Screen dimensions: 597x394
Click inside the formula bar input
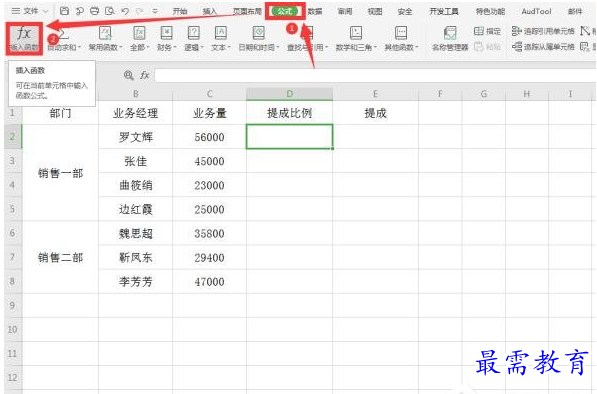[x=375, y=75]
